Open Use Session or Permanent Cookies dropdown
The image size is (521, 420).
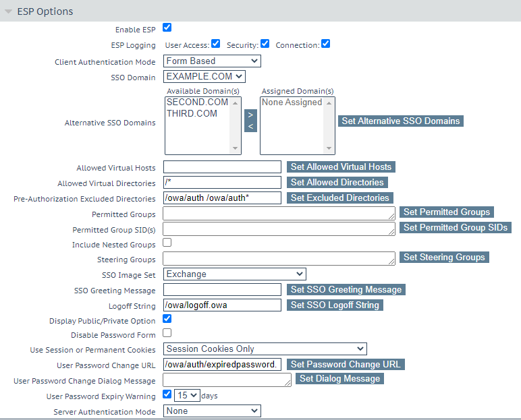pos(265,349)
